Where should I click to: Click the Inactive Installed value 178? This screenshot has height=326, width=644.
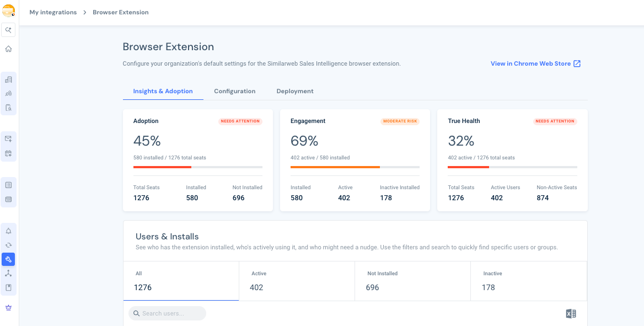pos(386,197)
